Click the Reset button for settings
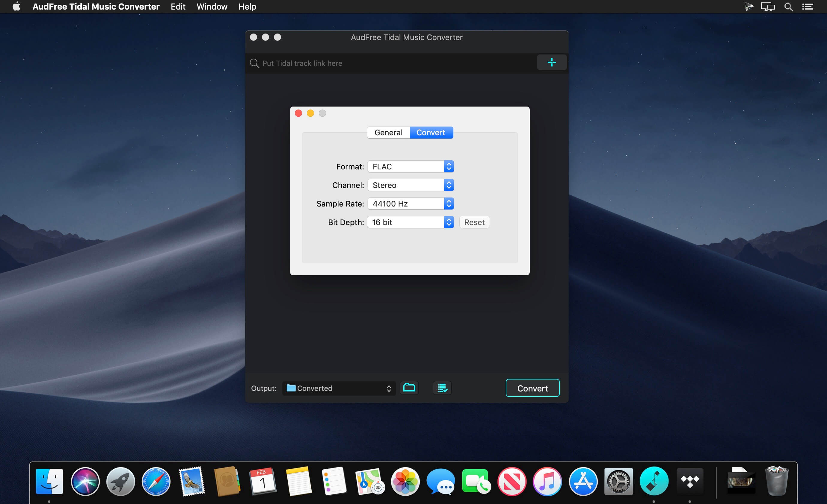Screen dimensions: 827x504 474,222
